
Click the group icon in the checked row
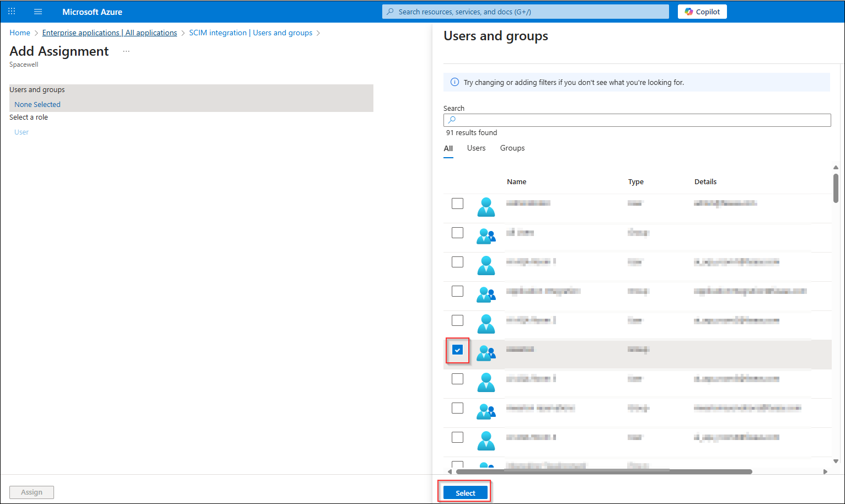click(x=486, y=353)
